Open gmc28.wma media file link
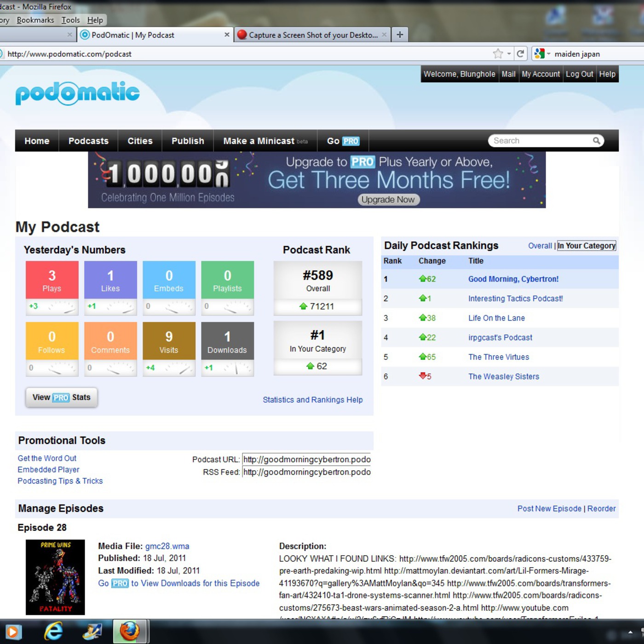 click(x=167, y=546)
